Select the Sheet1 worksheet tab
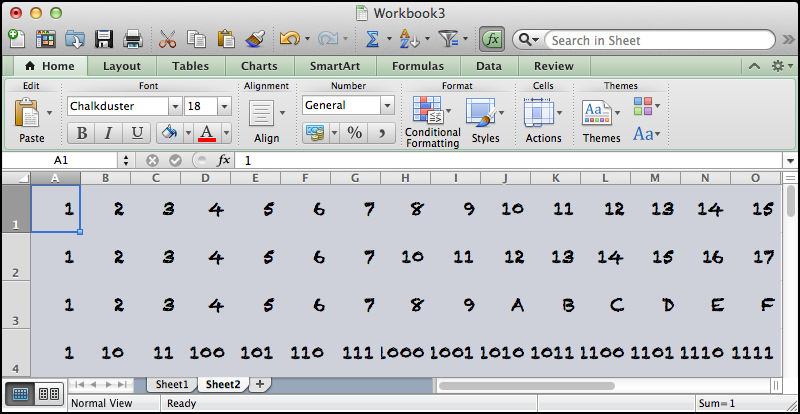The width and height of the screenshot is (800, 414). coord(171,384)
